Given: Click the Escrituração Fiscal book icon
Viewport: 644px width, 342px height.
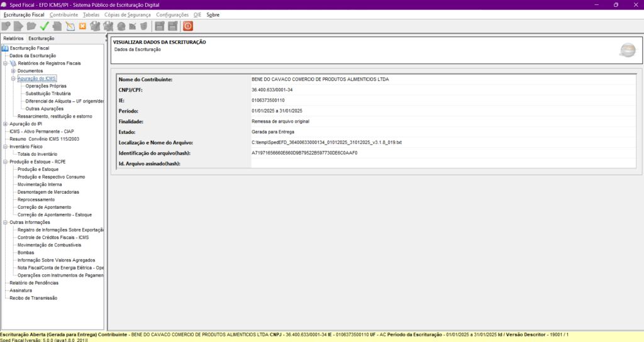Looking at the screenshot, I should (5, 48).
